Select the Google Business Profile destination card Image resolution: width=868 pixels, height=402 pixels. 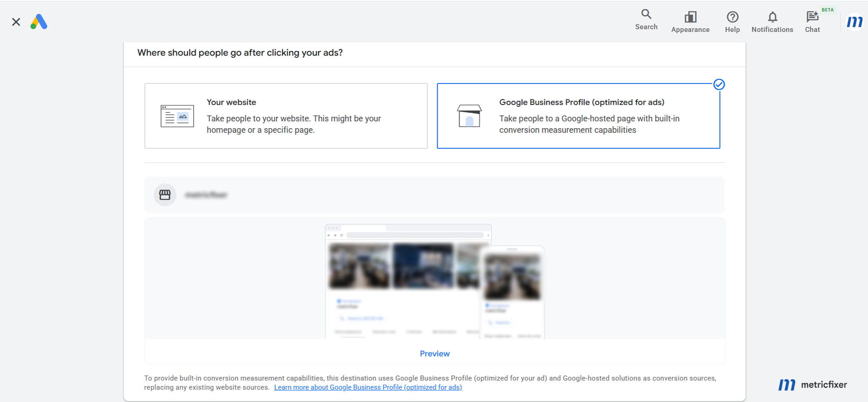578,116
